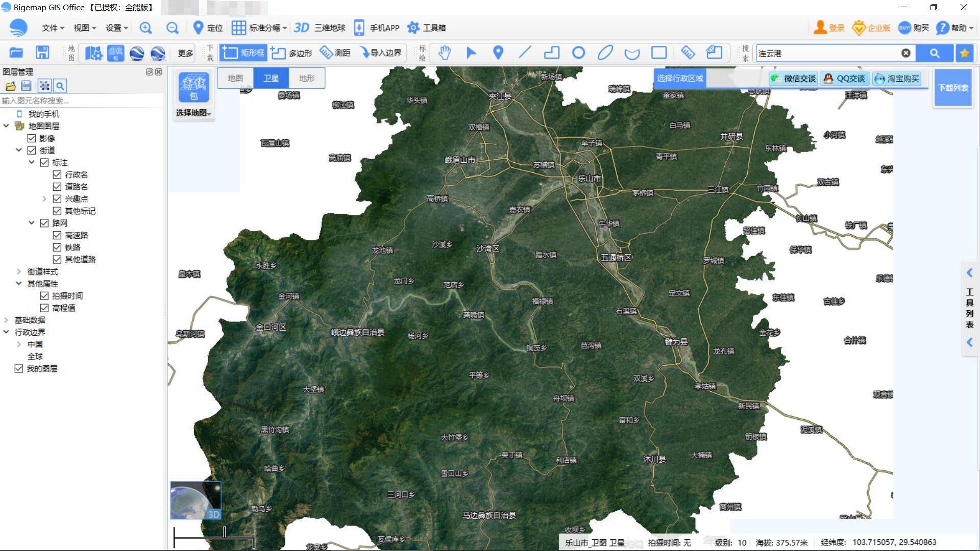Switch to the 地形 terrain tab
Screen dimensions: 980x551
307,78
